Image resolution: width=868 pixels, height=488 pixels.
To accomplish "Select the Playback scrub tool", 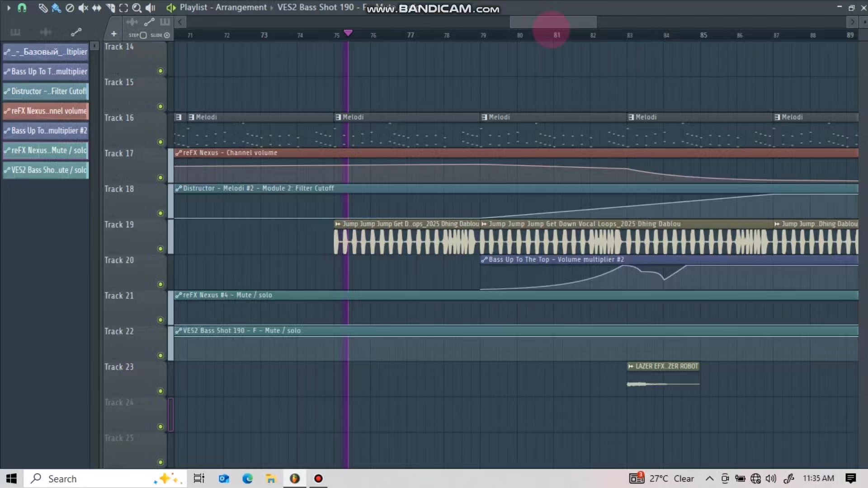I will tap(151, 8).
